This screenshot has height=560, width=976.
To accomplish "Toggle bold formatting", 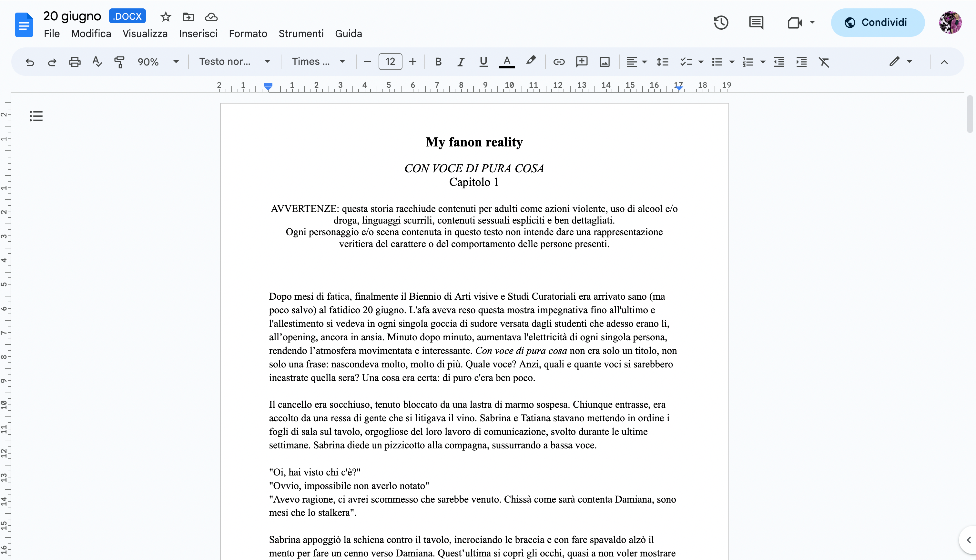I will click(x=438, y=62).
